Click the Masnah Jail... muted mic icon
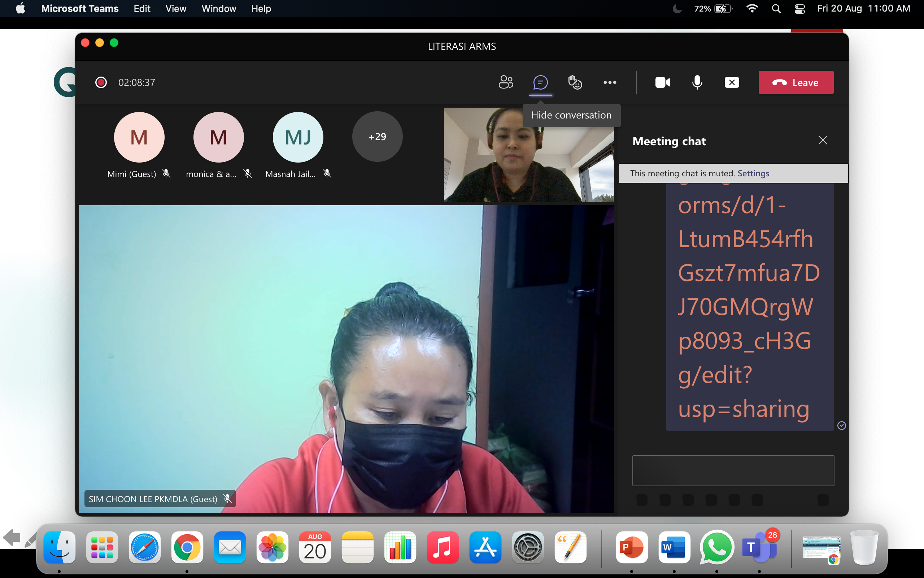This screenshot has height=578, width=924. click(x=327, y=173)
